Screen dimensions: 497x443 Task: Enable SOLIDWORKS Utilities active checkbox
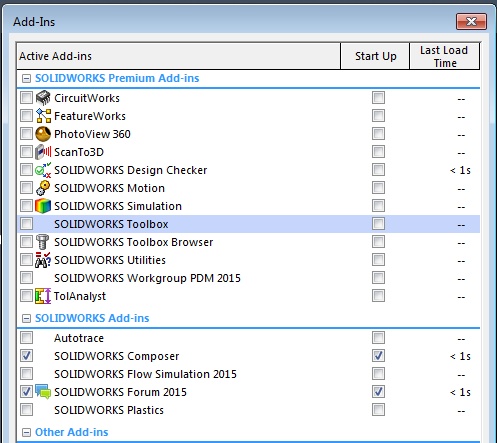(x=26, y=260)
